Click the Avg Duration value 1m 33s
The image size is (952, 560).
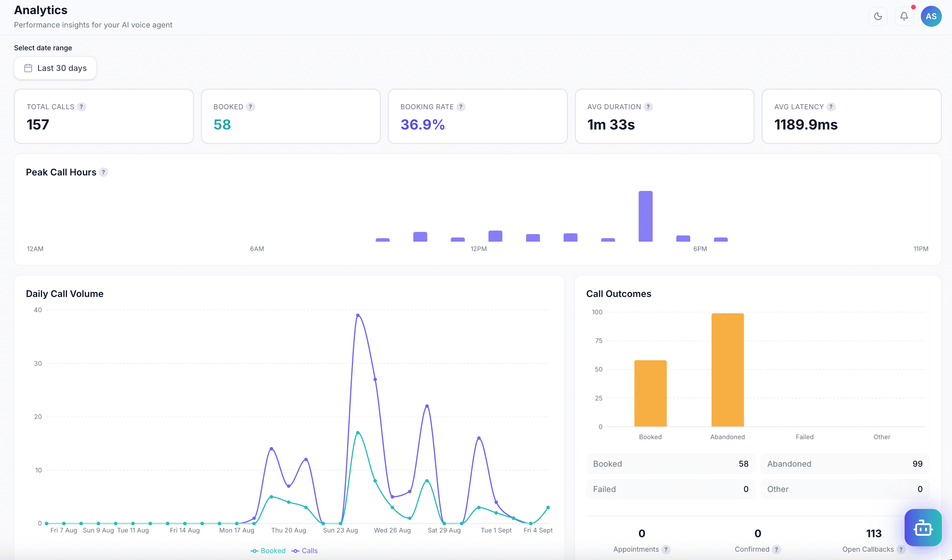pyautogui.click(x=611, y=124)
